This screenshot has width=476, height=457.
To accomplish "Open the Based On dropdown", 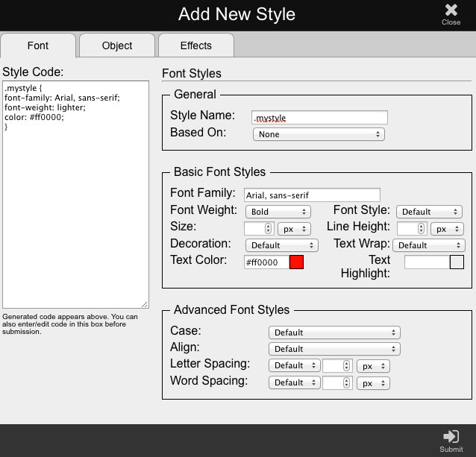I will tap(319, 134).
